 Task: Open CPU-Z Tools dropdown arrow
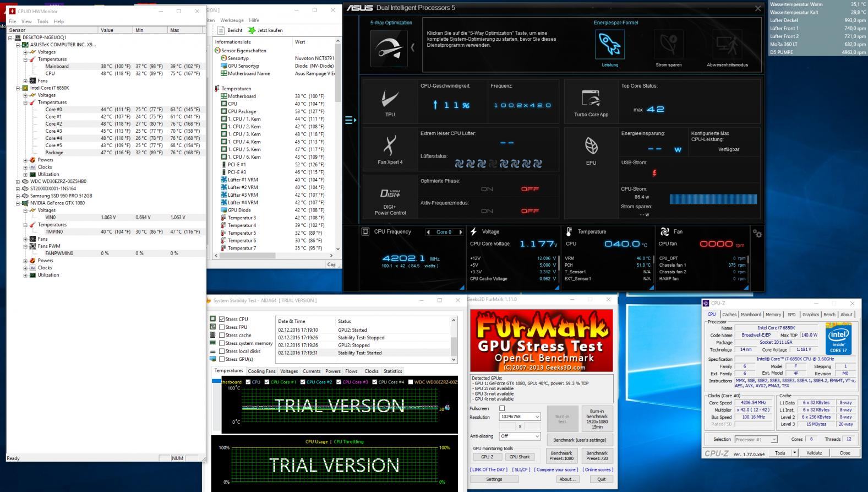(795, 453)
